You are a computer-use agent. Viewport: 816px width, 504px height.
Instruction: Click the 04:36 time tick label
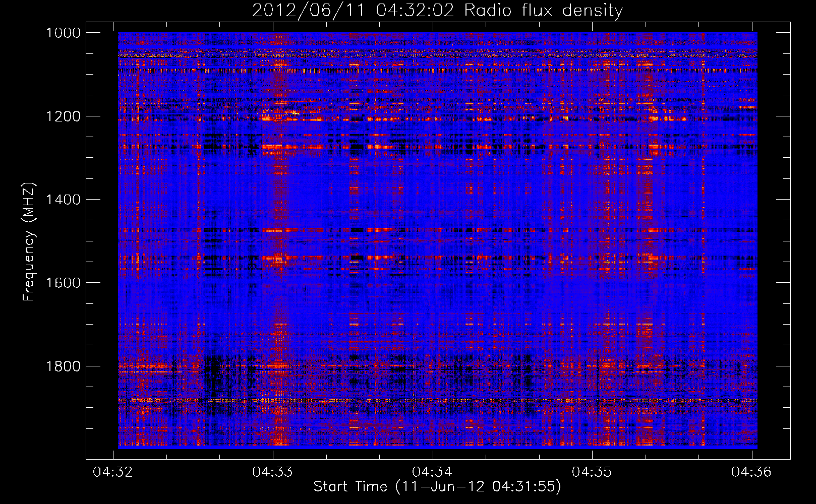click(x=751, y=472)
